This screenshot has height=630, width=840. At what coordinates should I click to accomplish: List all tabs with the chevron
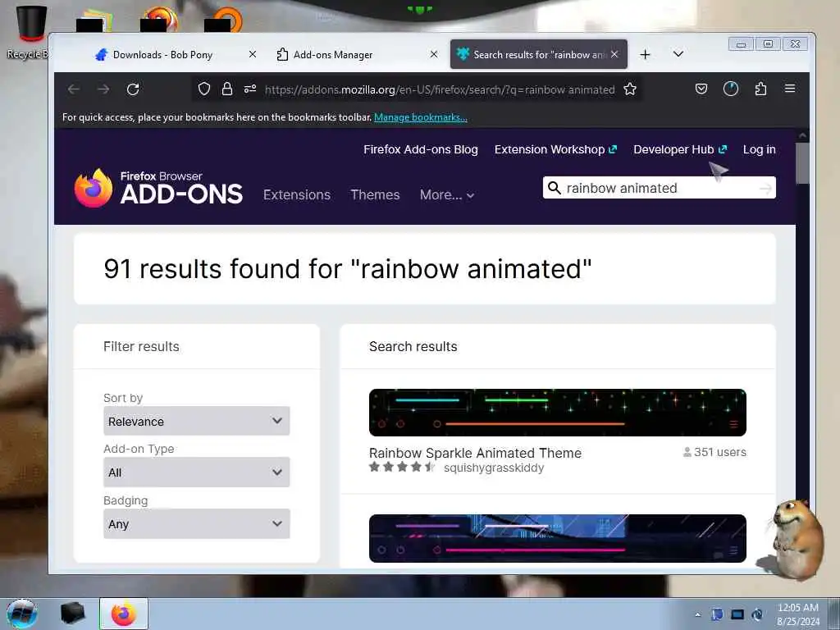click(x=678, y=54)
